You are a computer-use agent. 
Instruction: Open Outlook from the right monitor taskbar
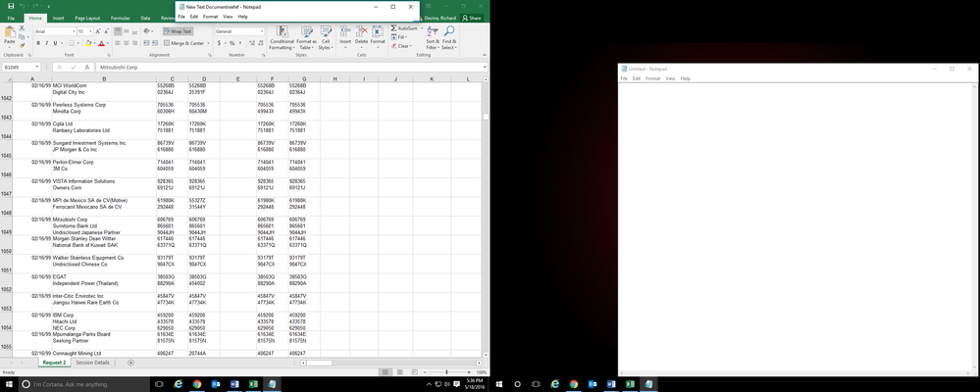tap(593, 384)
